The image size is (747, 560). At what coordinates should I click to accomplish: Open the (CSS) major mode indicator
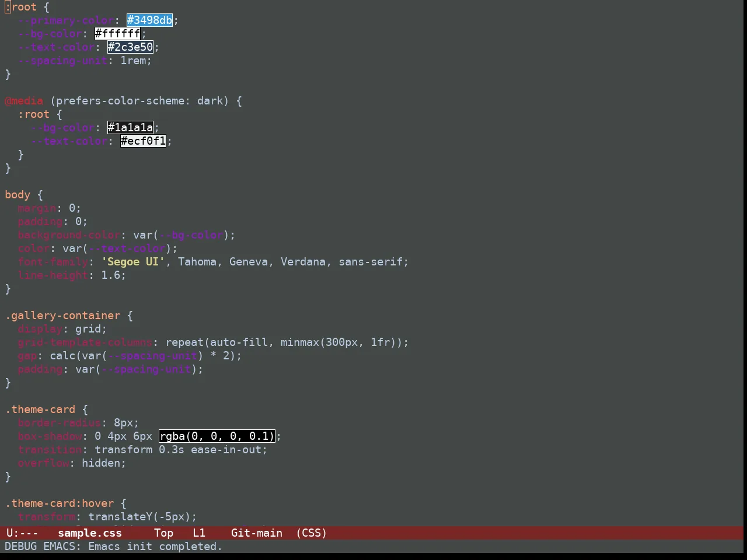point(312,533)
